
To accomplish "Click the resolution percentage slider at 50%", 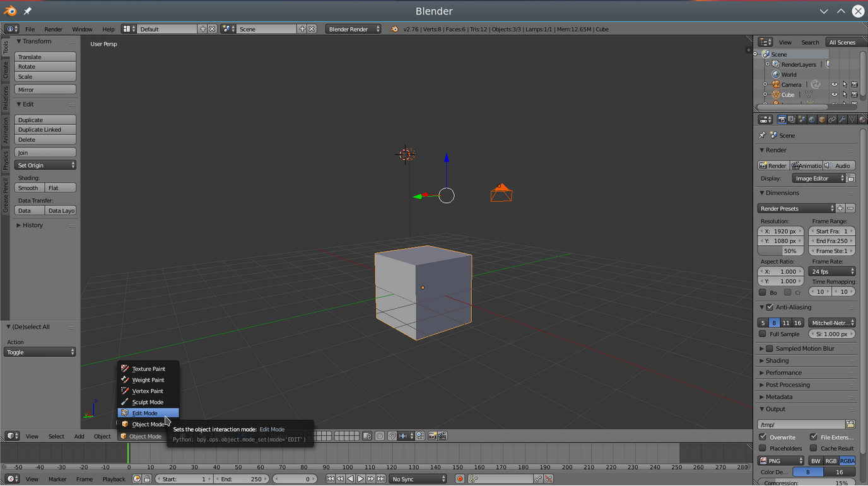I will click(781, 251).
